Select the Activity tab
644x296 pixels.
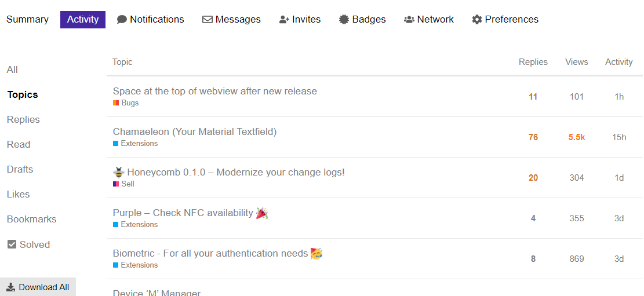(x=83, y=20)
